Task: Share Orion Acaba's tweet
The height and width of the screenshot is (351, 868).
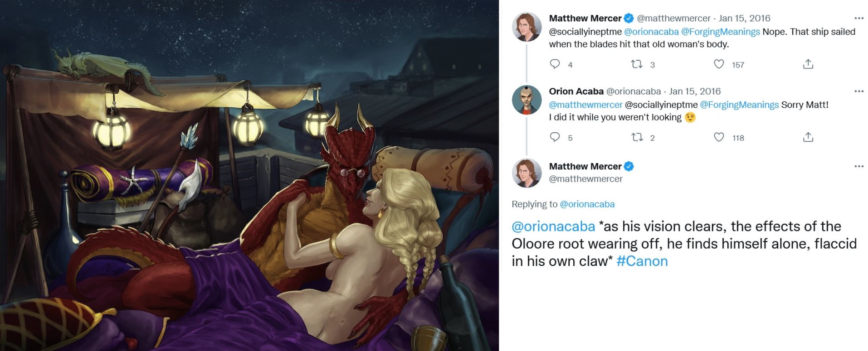Action: point(808,137)
